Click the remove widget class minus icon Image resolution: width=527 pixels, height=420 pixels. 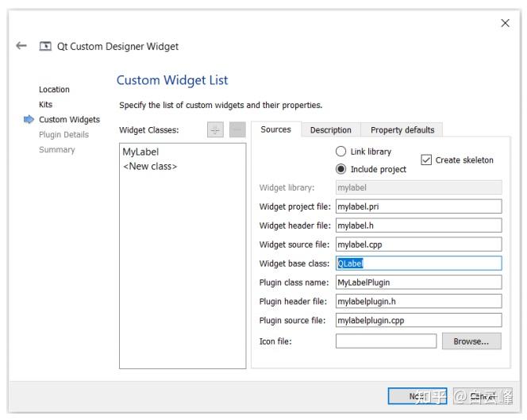237,130
